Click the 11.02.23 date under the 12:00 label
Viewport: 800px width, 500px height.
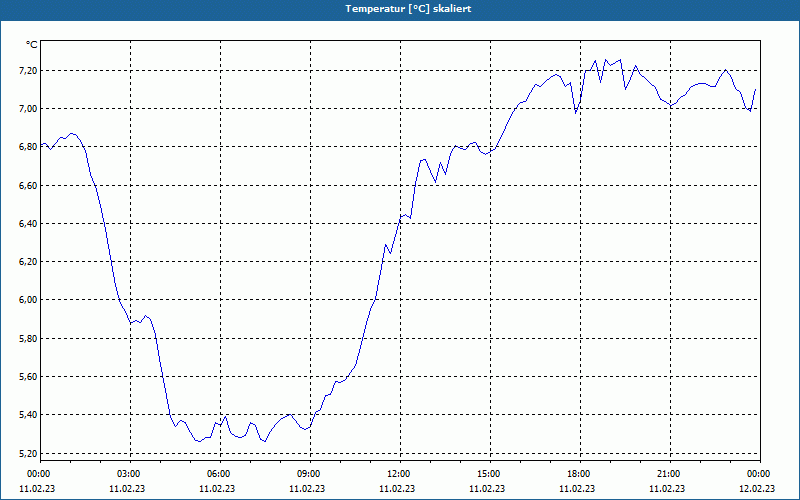pyautogui.click(x=397, y=489)
